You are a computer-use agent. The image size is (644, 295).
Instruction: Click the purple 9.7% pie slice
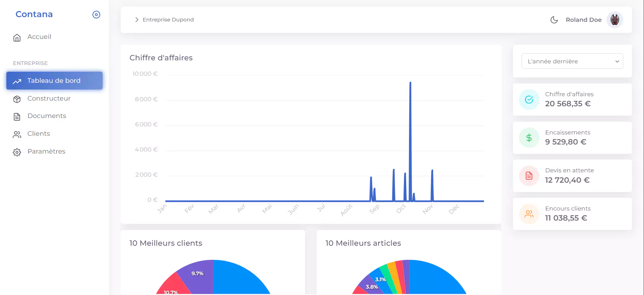click(197, 275)
